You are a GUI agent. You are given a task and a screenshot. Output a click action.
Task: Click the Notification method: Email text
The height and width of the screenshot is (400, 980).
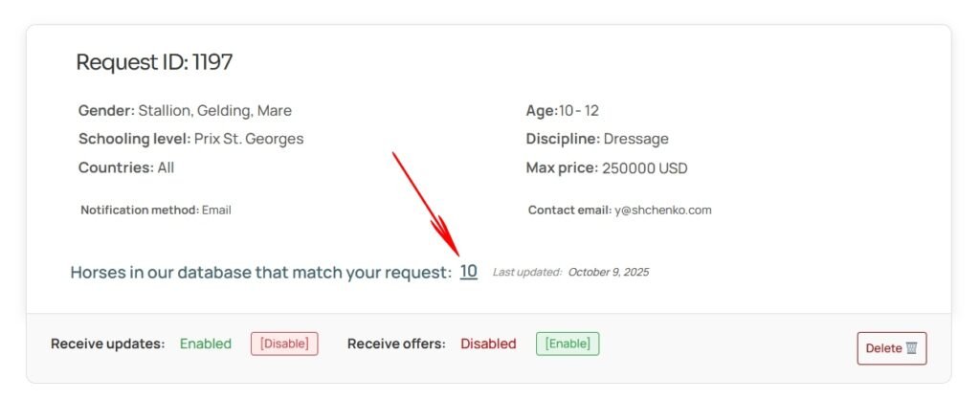point(156,211)
